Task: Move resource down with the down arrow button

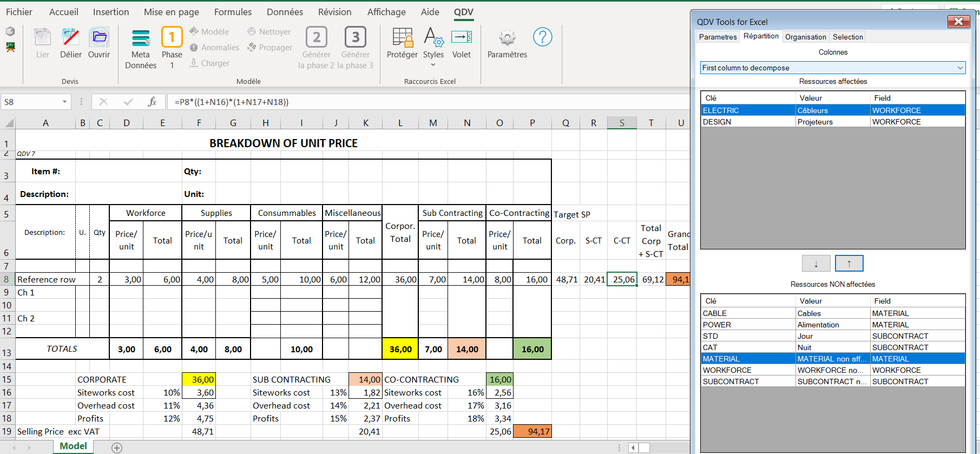Action: click(x=816, y=264)
